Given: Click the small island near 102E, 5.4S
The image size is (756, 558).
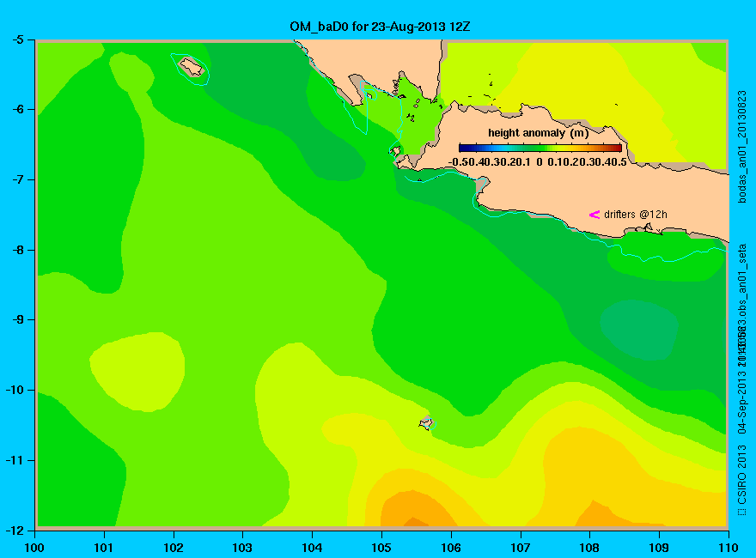Looking at the screenshot, I should (x=192, y=66).
